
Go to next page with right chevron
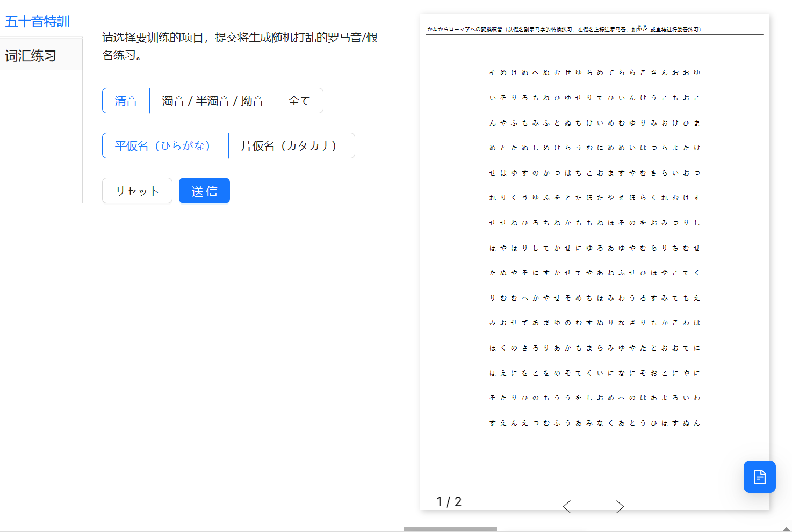(620, 506)
